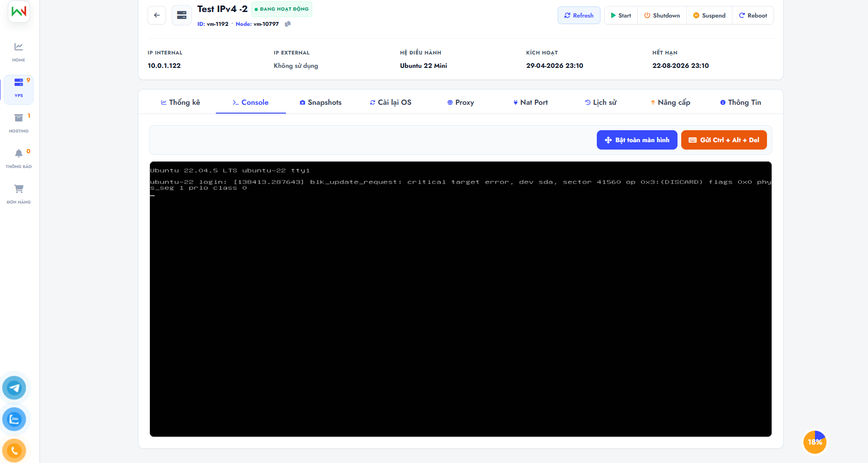Viewport: 868px width, 463px height.
Task: Click the 18% progress circle badge
Action: pos(815,442)
